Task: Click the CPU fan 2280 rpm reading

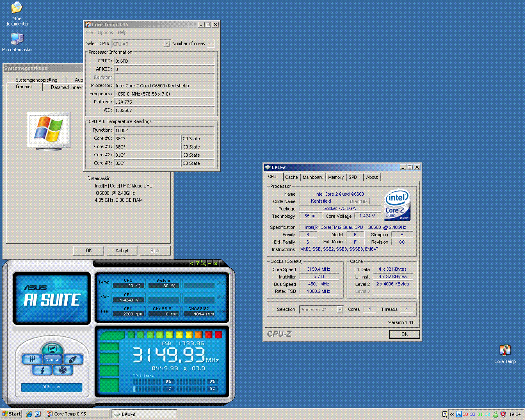Action: pyautogui.click(x=128, y=314)
